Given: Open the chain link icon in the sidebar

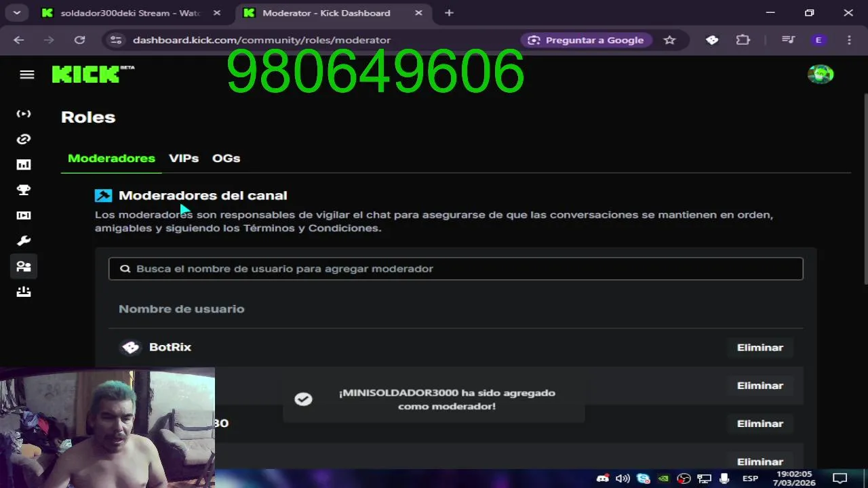Looking at the screenshot, I should click(24, 139).
